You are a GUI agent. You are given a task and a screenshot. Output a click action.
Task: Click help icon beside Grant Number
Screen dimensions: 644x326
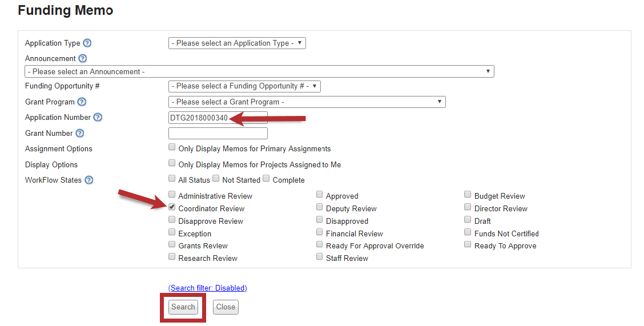pos(79,134)
